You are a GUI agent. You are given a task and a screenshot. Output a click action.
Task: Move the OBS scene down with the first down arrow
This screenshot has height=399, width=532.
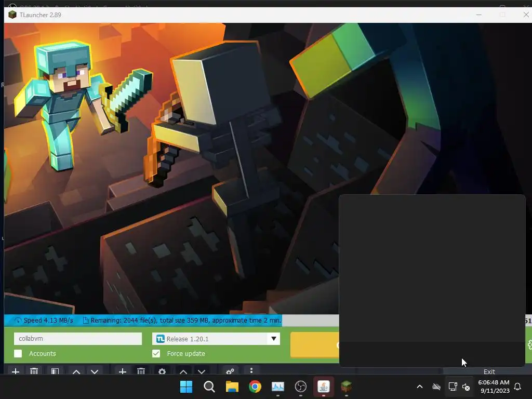coord(95,372)
